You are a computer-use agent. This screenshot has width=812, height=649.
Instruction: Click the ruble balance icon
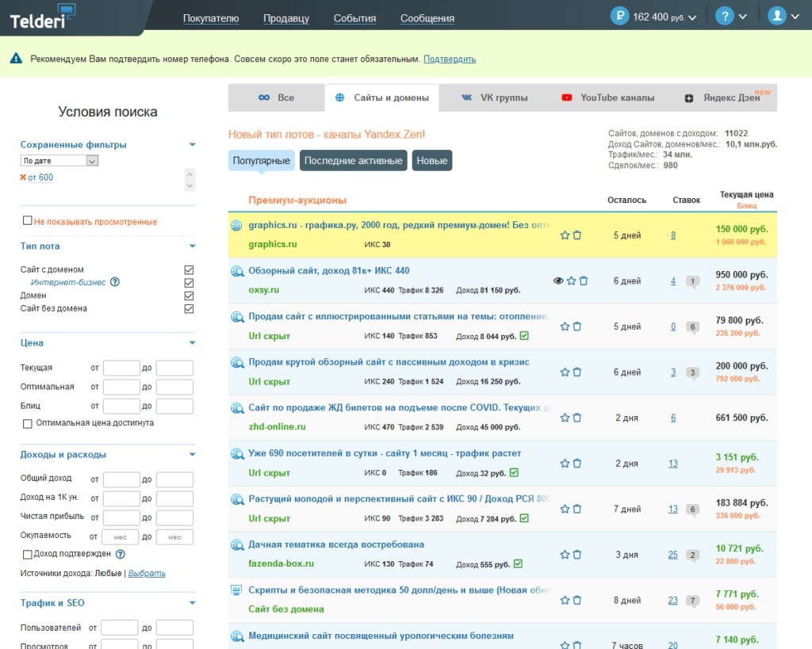619,16
